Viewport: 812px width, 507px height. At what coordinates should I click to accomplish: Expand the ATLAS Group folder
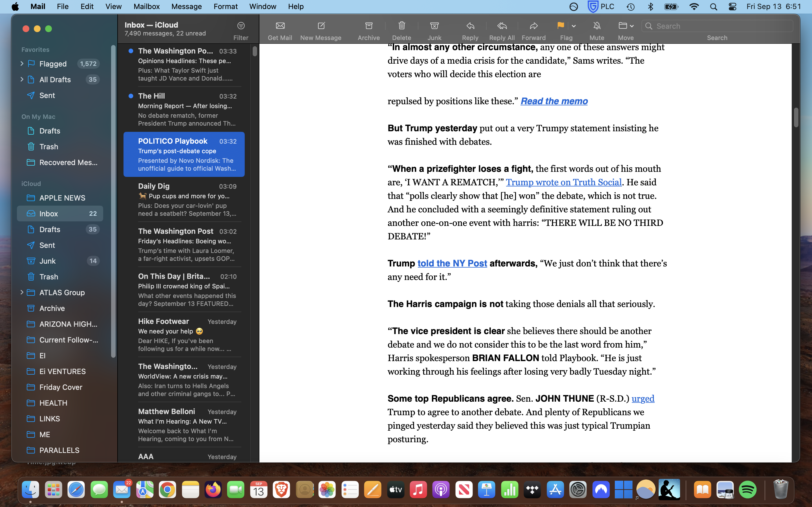tap(22, 292)
